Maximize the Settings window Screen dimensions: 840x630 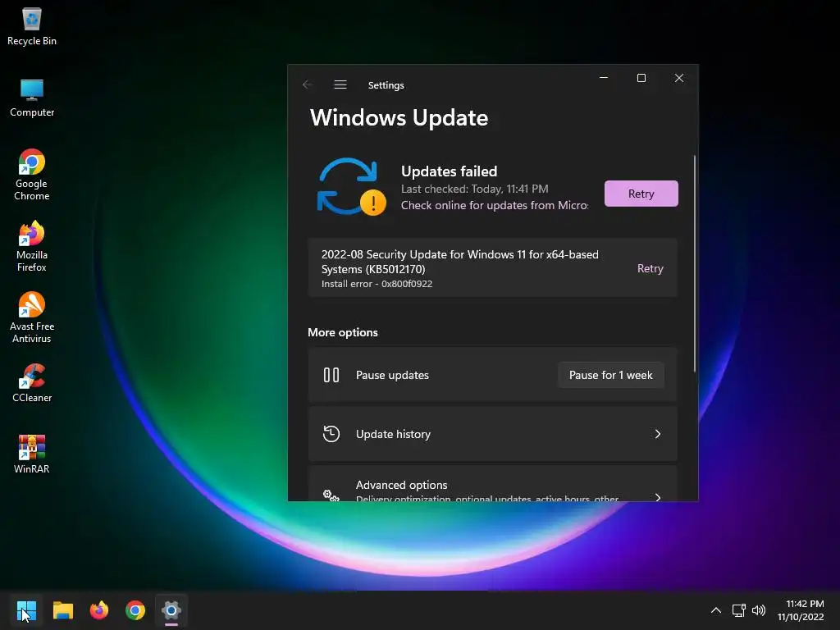coord(641,78)
